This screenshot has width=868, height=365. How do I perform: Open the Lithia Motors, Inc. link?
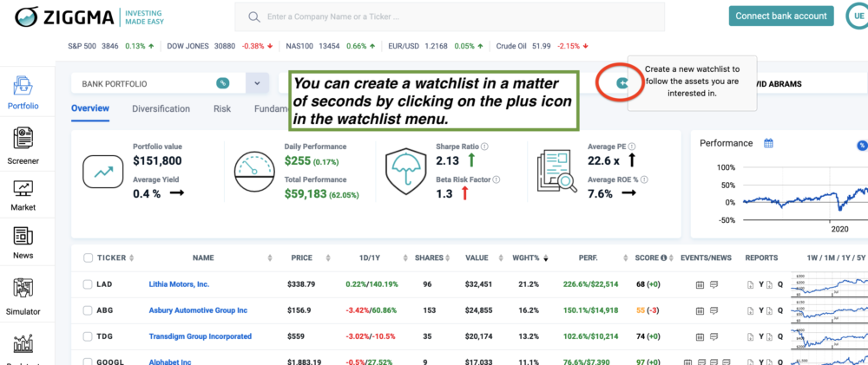click(179, 284)
